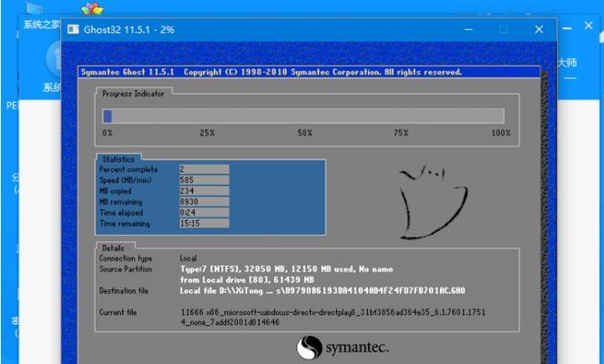Screen dimensions: 604x364
Task: Click the 'MB copied' label
Action: pyautogui.click(x=115, y=191)
